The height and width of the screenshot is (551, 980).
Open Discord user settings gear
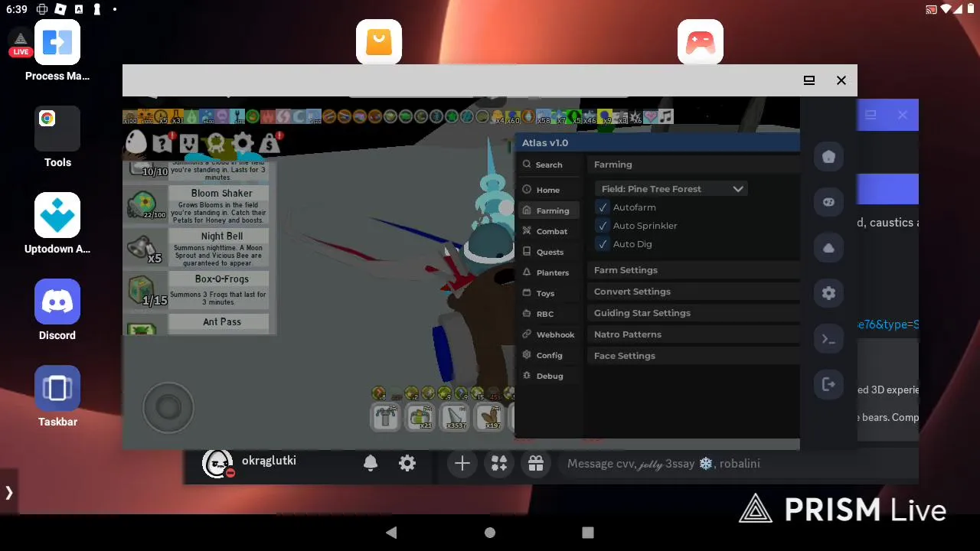(407, 463)
